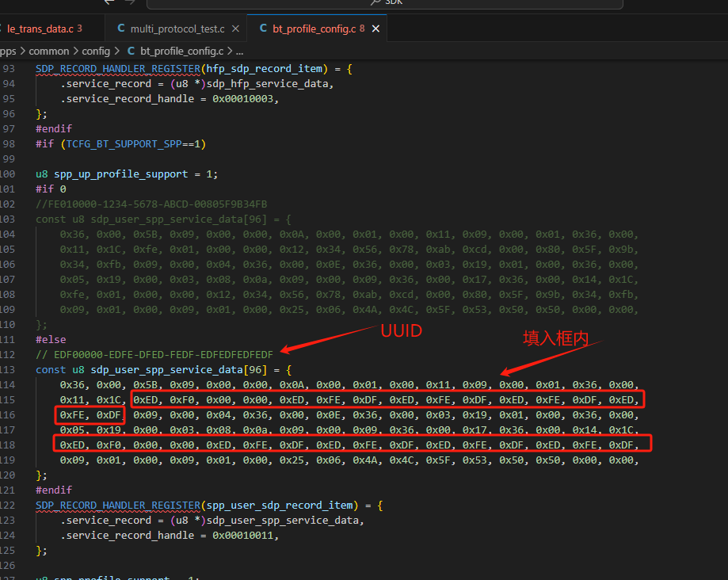The height and width of the screenshot is (580, 728).
Task: Click the breadcrumb ellipsis symbol entry
Action: 239,52
